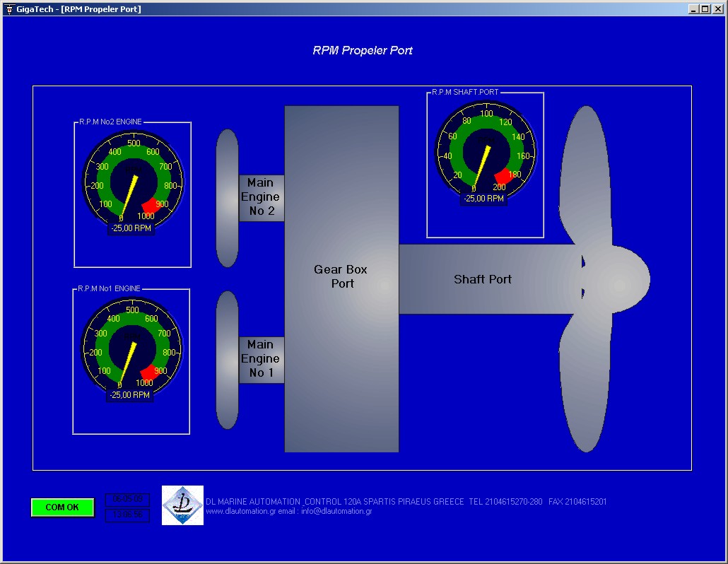Maximize the GigaTech window
728x564 pixels.
(x=705, y=9)
